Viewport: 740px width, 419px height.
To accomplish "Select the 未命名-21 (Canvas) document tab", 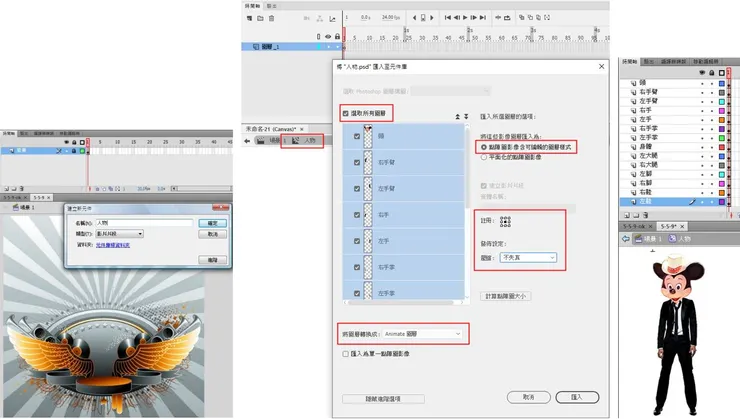I will click(x=274, y=129).
